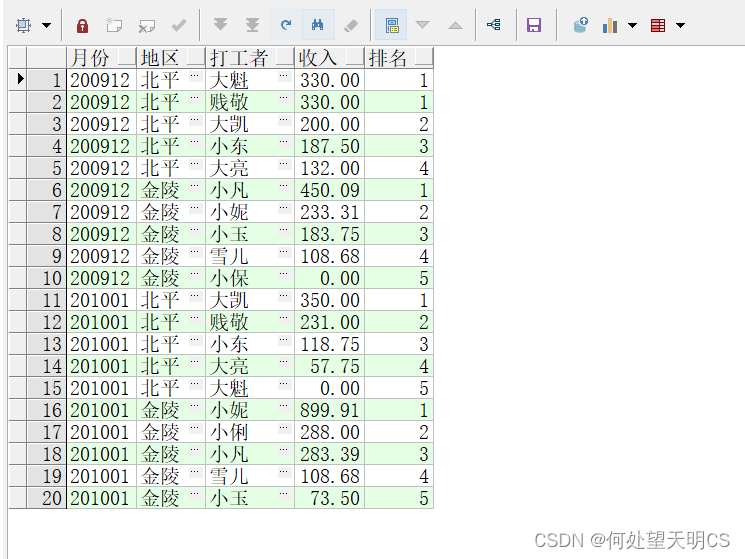This screenshot has height=559, width=745.
Task: Open the red grid icon dropdown arrow
Action: point(680,25)
